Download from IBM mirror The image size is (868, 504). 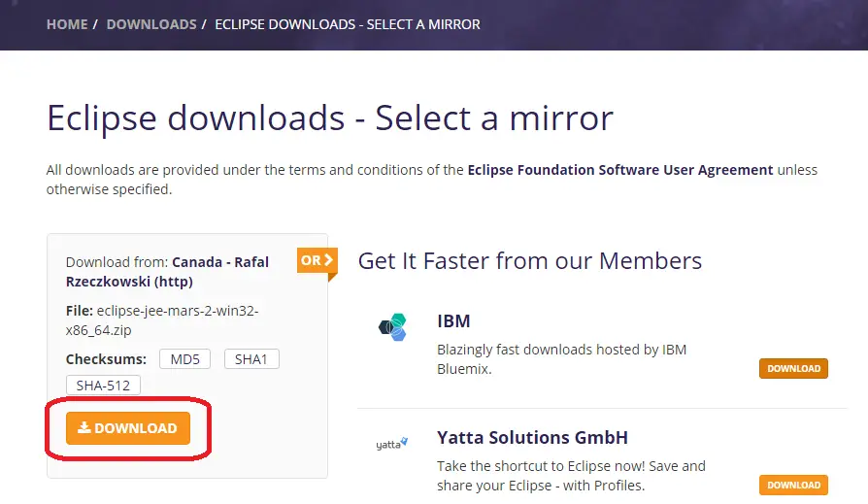tap(793, 368)
